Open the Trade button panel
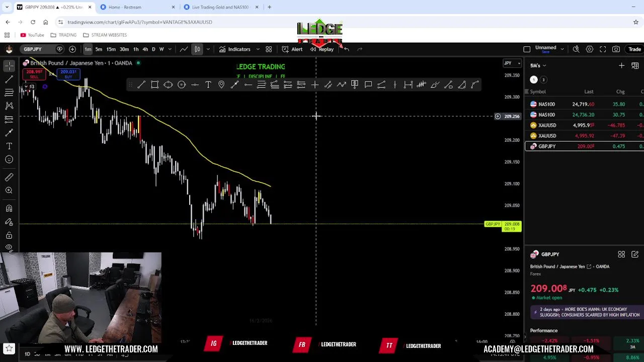644x362 pixels. (x=634, y=49)
